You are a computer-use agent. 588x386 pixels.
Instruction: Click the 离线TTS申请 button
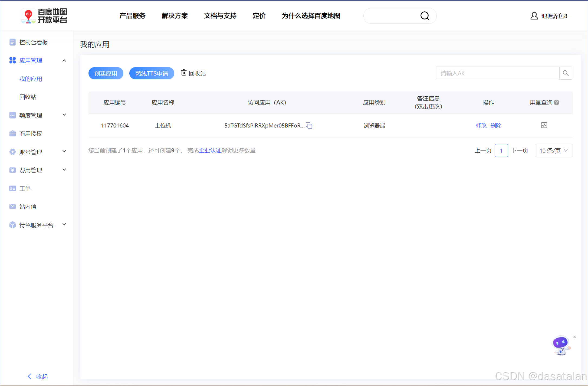pyautogui.click(x=152, y=73)
